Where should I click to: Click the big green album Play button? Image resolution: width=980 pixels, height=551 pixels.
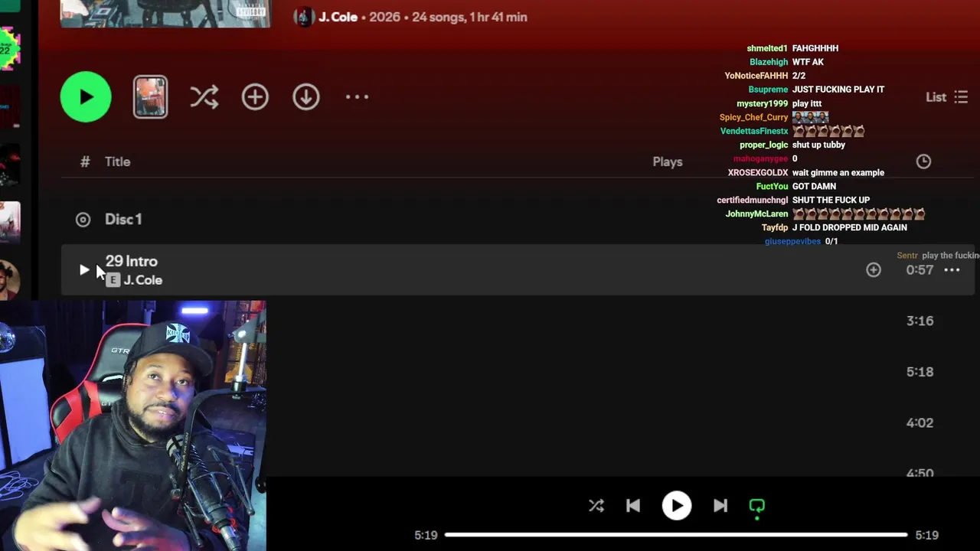click(86, 96)
